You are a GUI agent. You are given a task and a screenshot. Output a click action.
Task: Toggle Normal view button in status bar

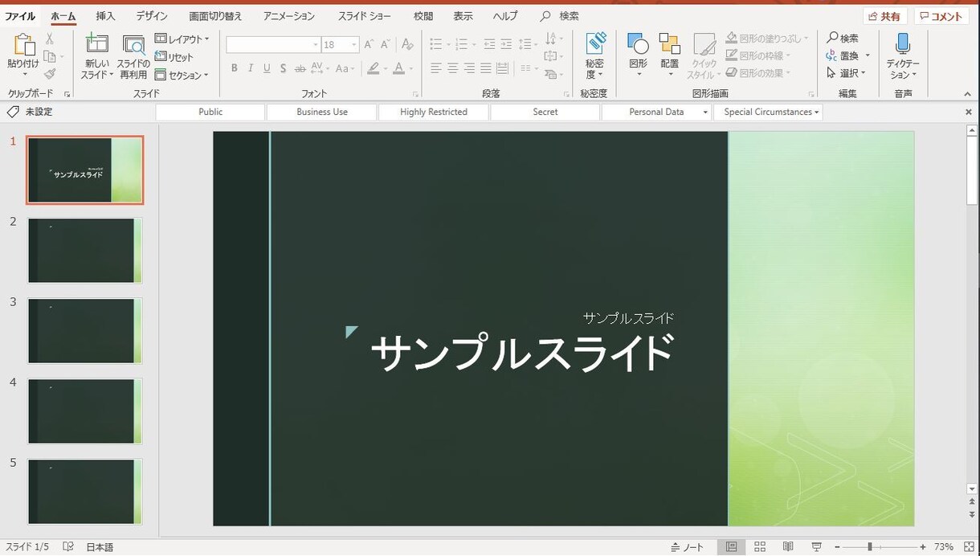[x=731, y=547]
